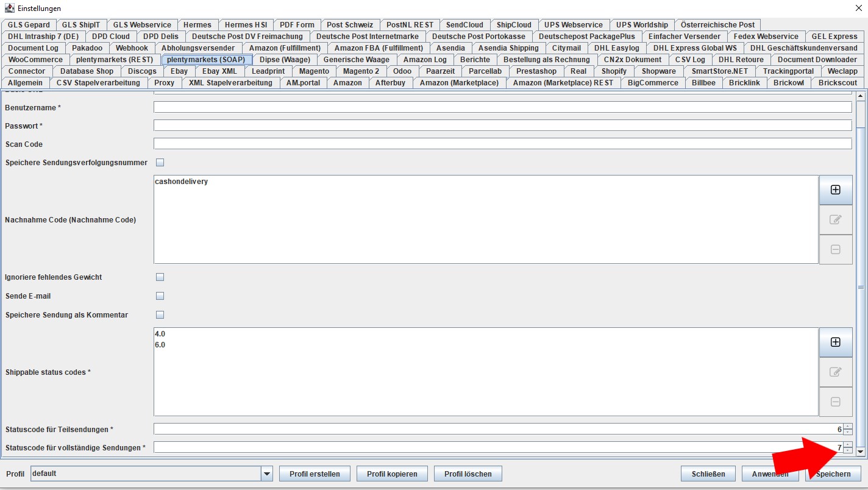The width and height of the screenshot is (868, 490).
Task: Open the Document Downloader tab
Action: click(817, 60)
